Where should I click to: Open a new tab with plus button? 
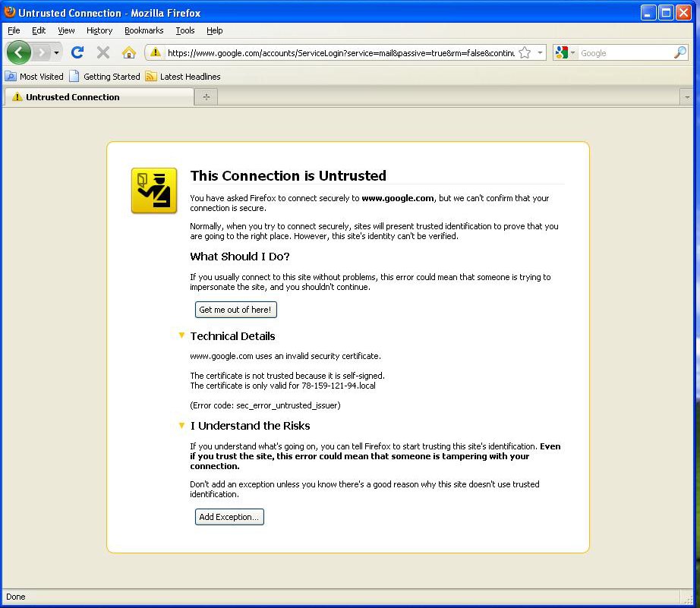[x=207, y=97]
